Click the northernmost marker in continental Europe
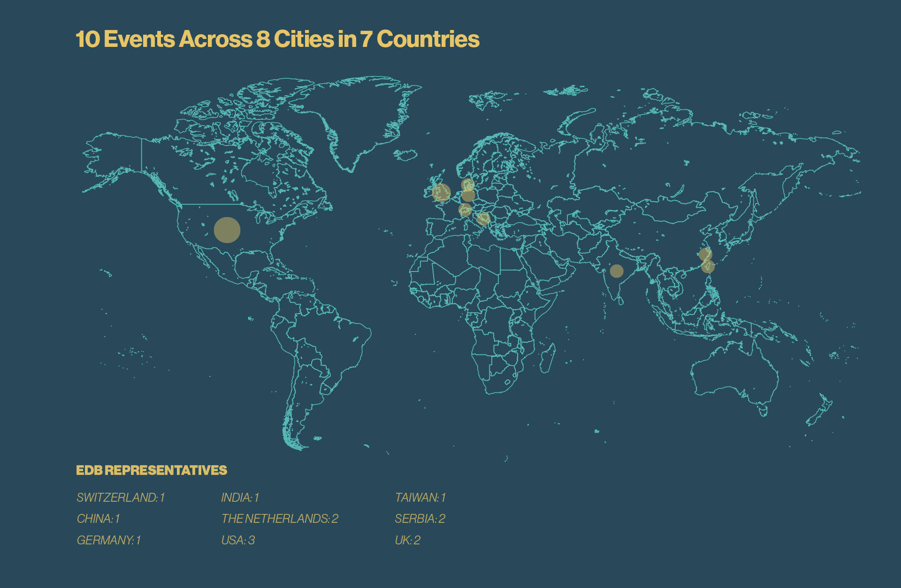This screenshot has height=588, width=901. tap(467, 184)
